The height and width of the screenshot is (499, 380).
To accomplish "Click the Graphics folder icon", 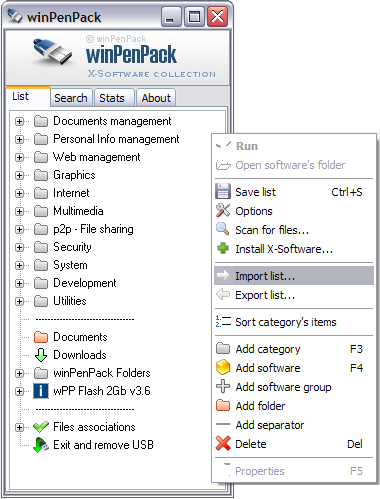I will pyautogui.click(x=41, y=175).
